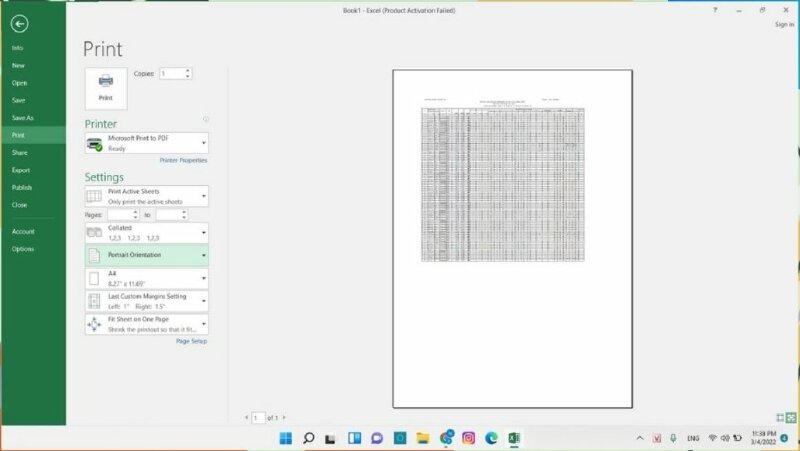Open File Explorer from the taskbar
The image size is (800, 451).
coord(422,438)
